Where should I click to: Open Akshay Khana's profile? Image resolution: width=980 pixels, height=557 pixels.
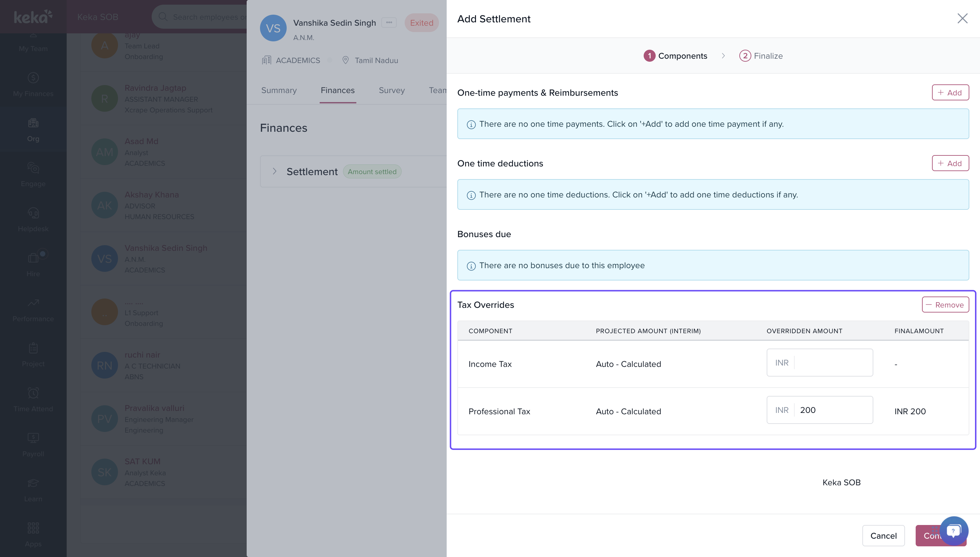coord(152,195)
